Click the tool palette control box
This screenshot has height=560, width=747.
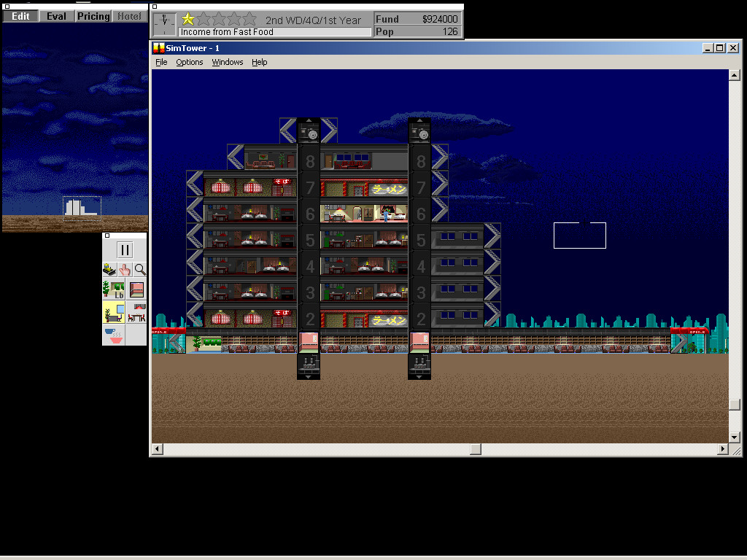[107, 236]
